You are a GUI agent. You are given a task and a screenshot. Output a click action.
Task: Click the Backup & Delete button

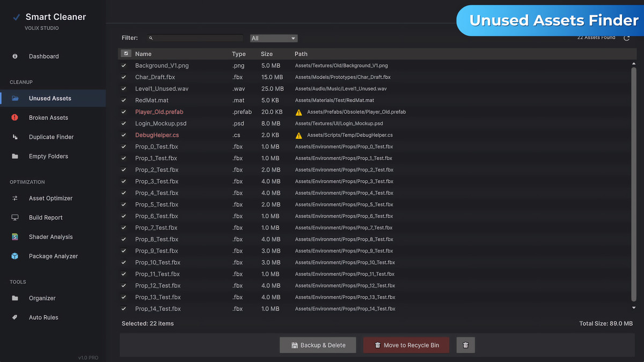[x=318, y=345]
